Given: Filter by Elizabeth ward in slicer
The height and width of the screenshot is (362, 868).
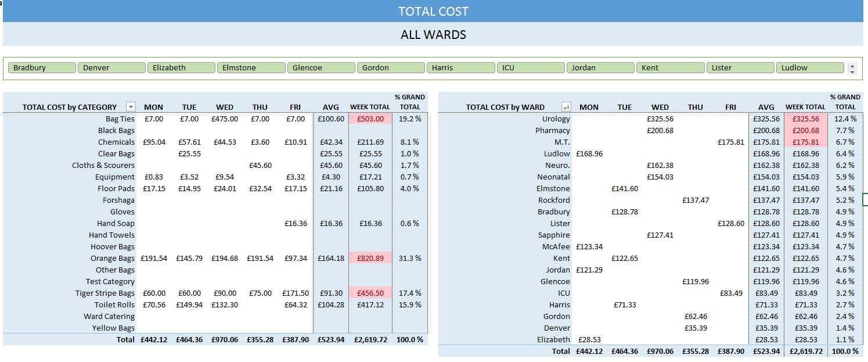Looking at the screenshot, I should tap(181, 68).
